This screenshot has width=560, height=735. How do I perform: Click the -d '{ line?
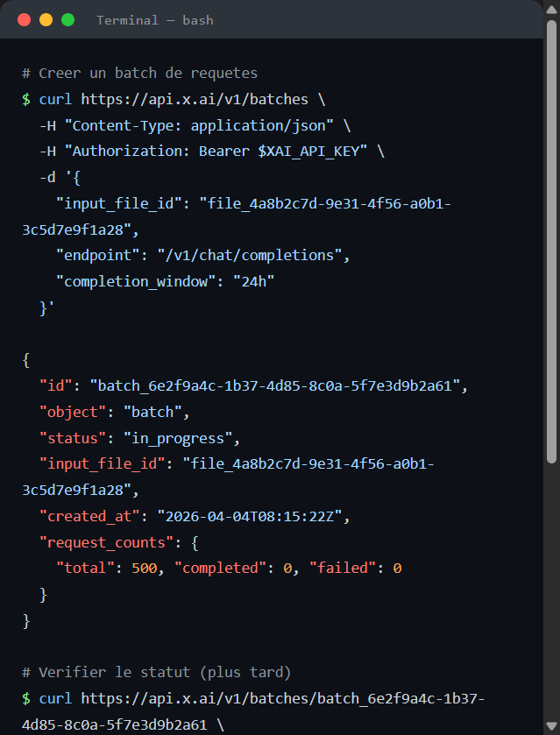tap(60, 178)
